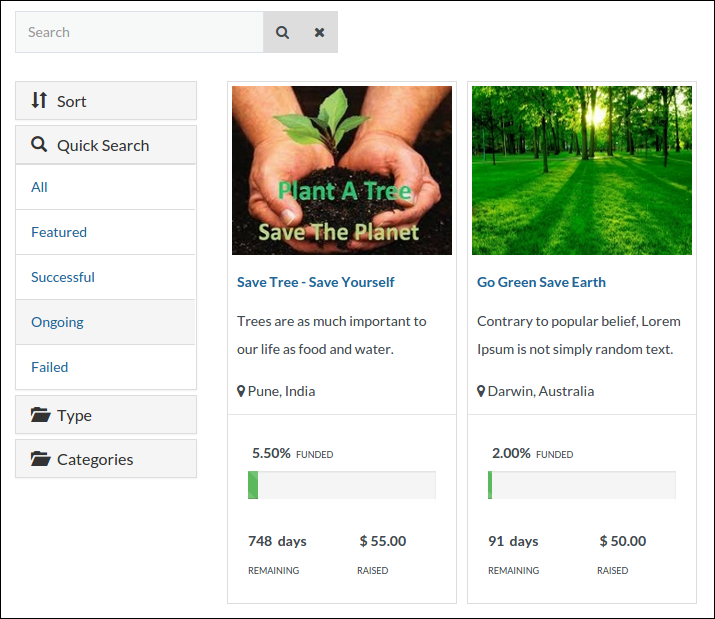This screenshot has width=715, height=619.
Task: Click the Darwin, Australia location pin
Action: point(481,391)
